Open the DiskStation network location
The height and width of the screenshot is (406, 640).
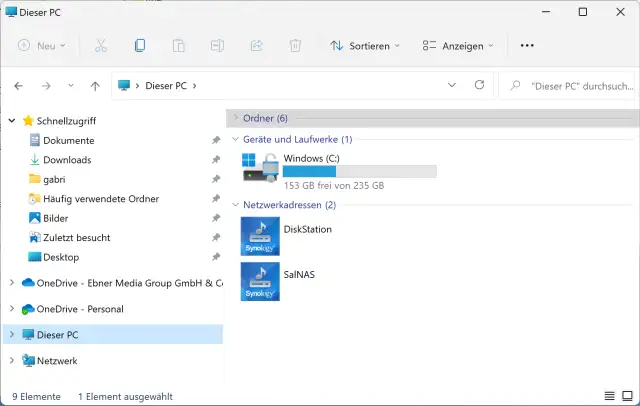(260, 236)
